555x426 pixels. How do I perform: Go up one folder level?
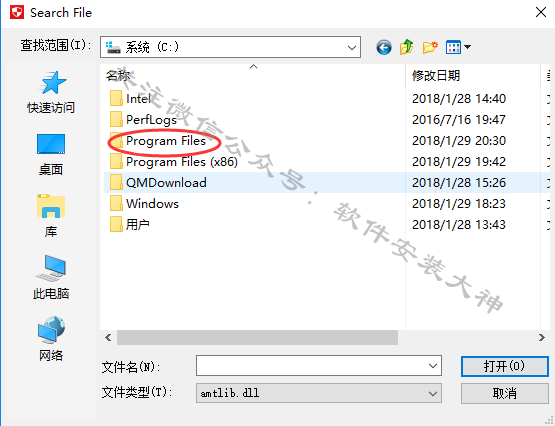point(407,47)
